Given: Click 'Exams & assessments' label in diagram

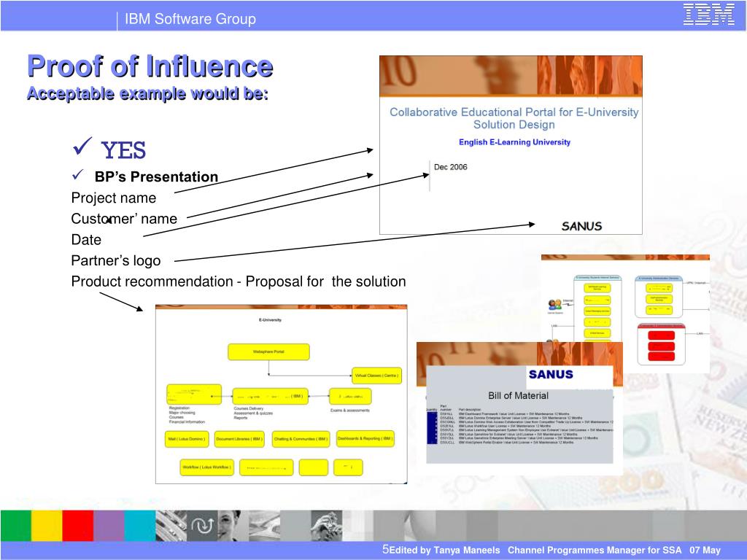Looking at the screenshot, I should coord(349,411).
